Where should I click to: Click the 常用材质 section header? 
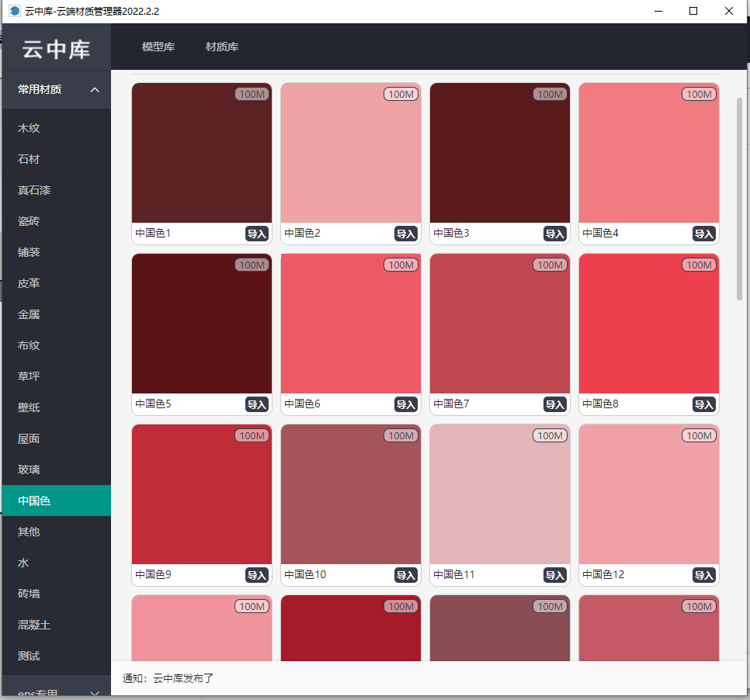point(57,89)
